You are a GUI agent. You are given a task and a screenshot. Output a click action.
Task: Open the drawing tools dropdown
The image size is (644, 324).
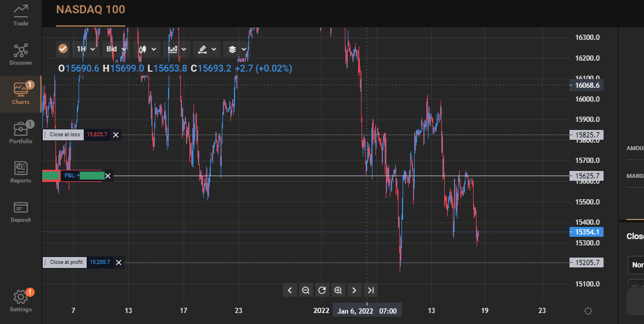coord(207,49)
